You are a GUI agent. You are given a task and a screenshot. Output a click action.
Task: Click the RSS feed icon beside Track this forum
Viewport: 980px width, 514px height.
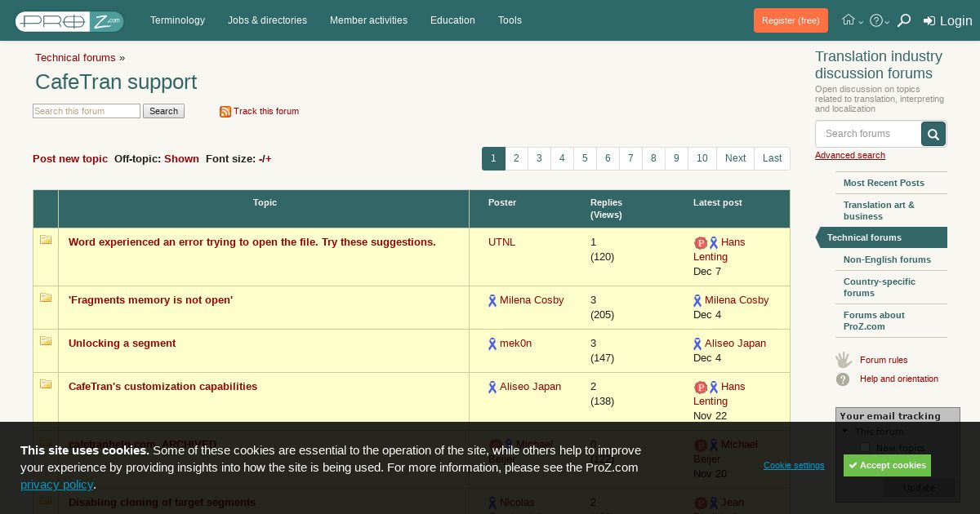pos(225,112)
